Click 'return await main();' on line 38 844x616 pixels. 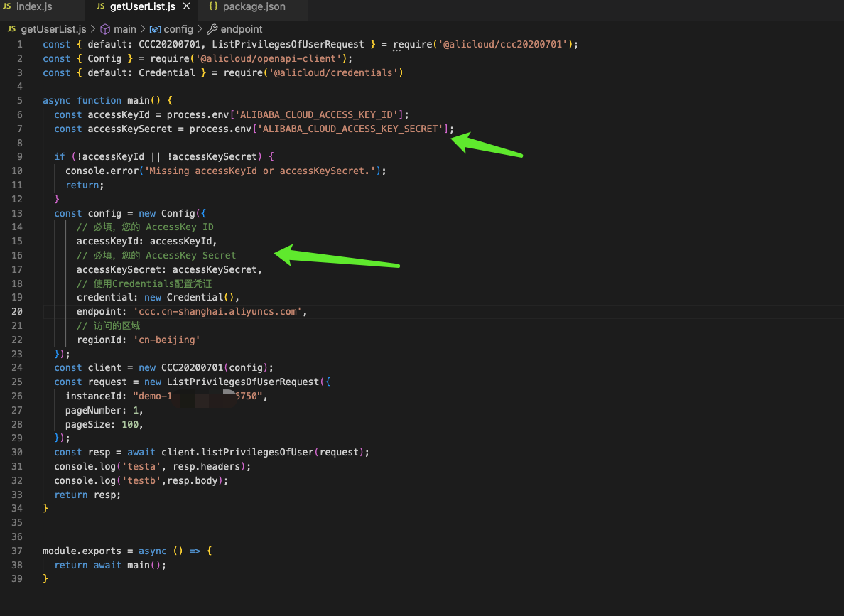click(x=110, y=565)
